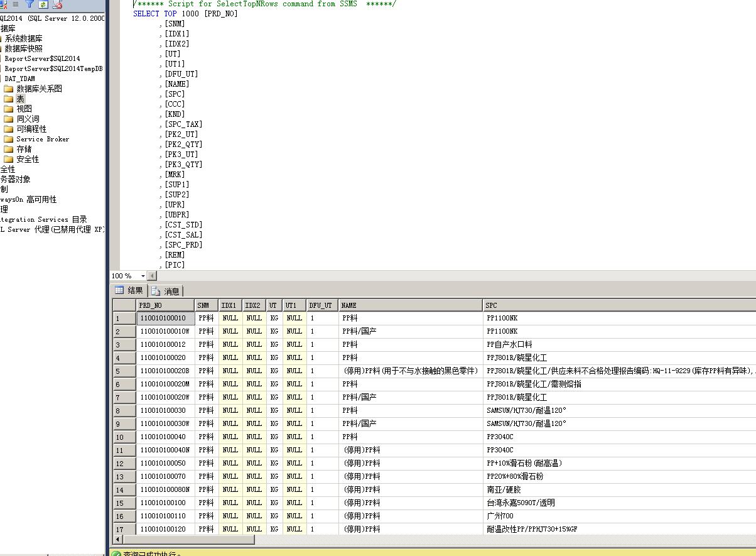This screenshot has width=756, height=556.
Task: Click the 视图 folder icon
Action: 8,109
